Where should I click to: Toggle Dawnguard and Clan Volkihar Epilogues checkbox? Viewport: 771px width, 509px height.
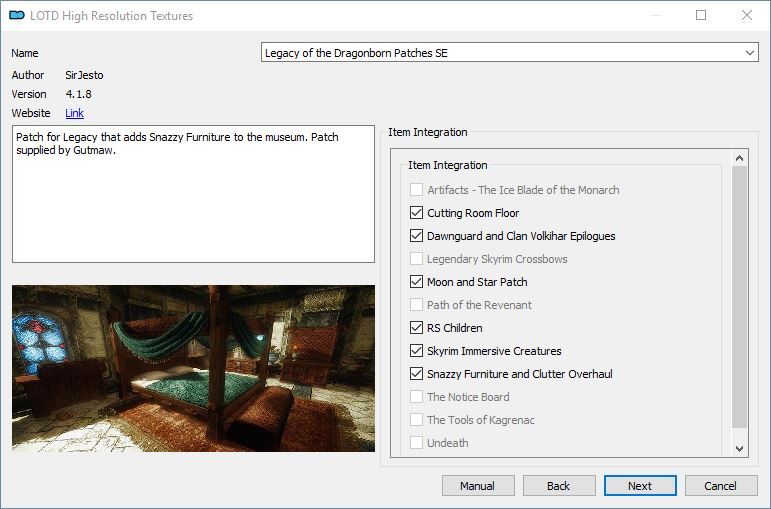416,236
